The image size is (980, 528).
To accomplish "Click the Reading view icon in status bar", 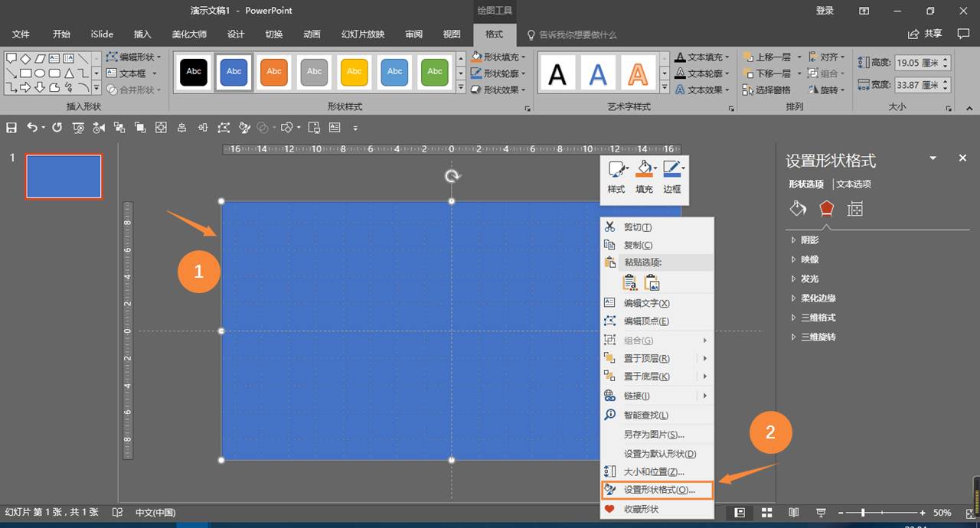I will pyautogui.click(x=794, y=513).
